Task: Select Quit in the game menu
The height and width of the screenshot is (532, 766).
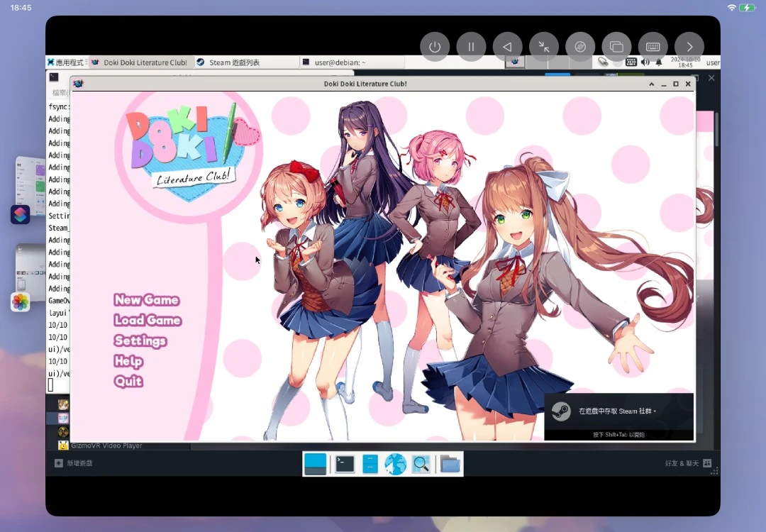Action: tap(128, 381)
